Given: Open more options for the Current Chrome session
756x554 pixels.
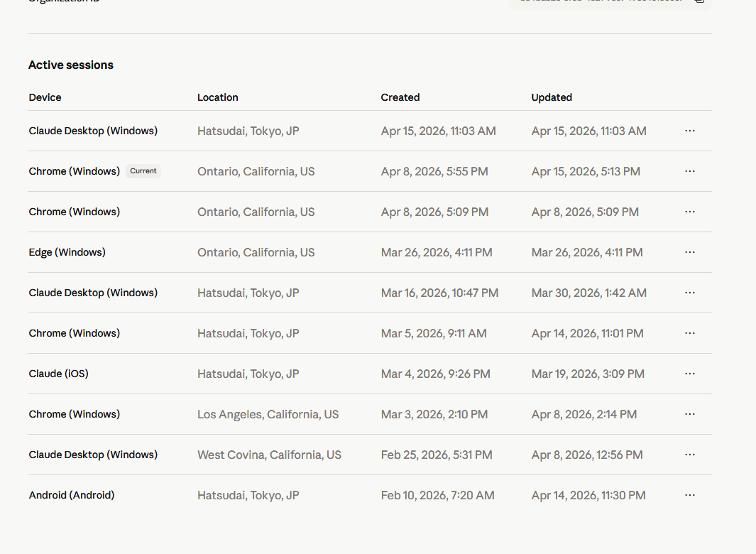Looking at the screenshot, I should [x=690, y=171].
